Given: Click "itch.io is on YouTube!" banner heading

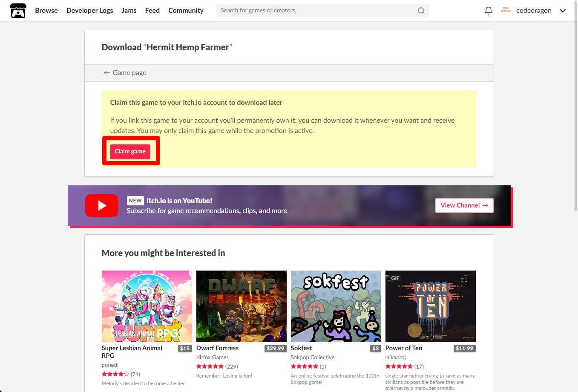Looking at the screenshot, I should point(179,201).
